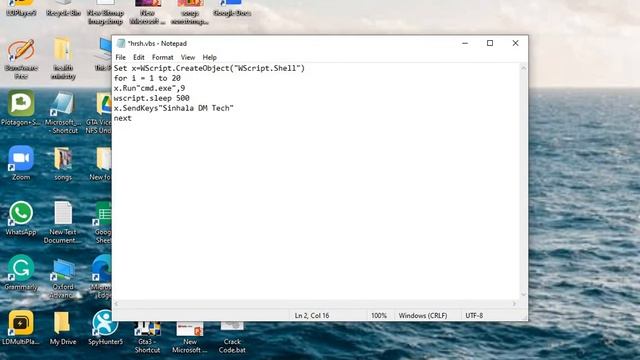Open the Microsoft Edge desktop shortcut
The height and width of the screenshot is (360, 640).
click(x=102, y=268)
